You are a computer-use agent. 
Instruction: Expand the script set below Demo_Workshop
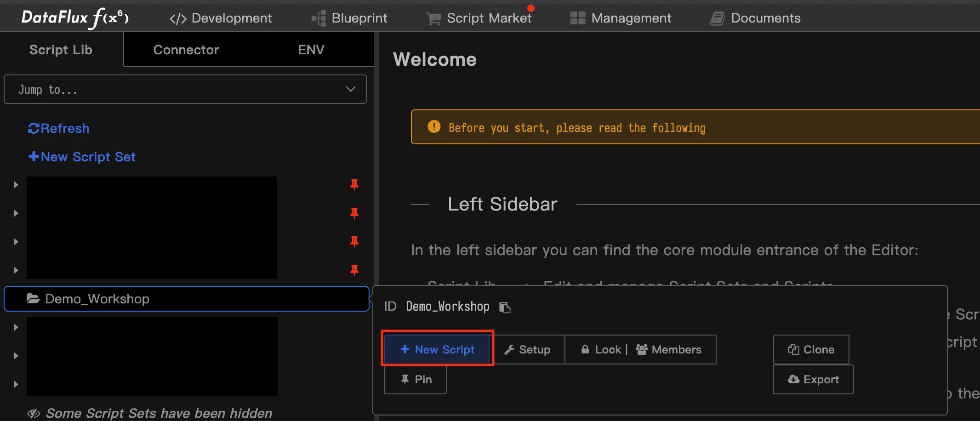[x=16, y=327]
